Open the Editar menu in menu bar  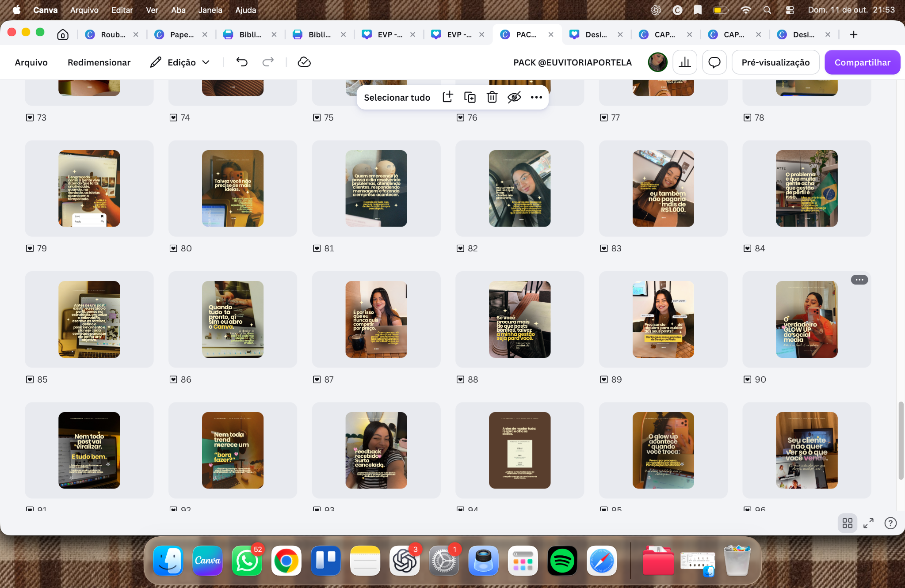pyautogui.click(x=122, y=10)
